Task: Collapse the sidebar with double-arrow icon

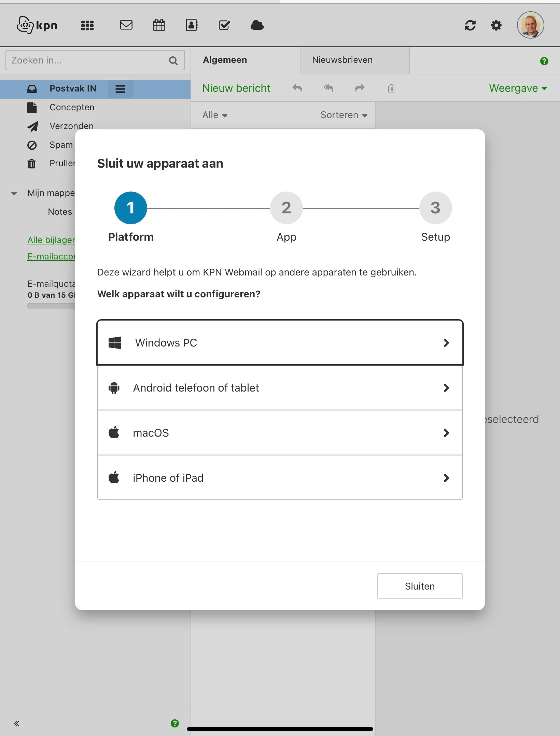Action: click(x=16, y=723)
